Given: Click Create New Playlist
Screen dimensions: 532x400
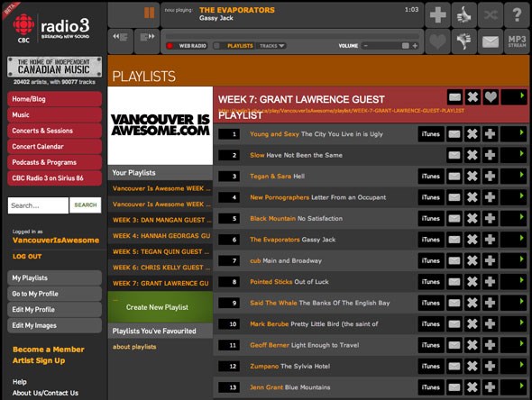Looking at the screenshot, I should coord(161,307).
